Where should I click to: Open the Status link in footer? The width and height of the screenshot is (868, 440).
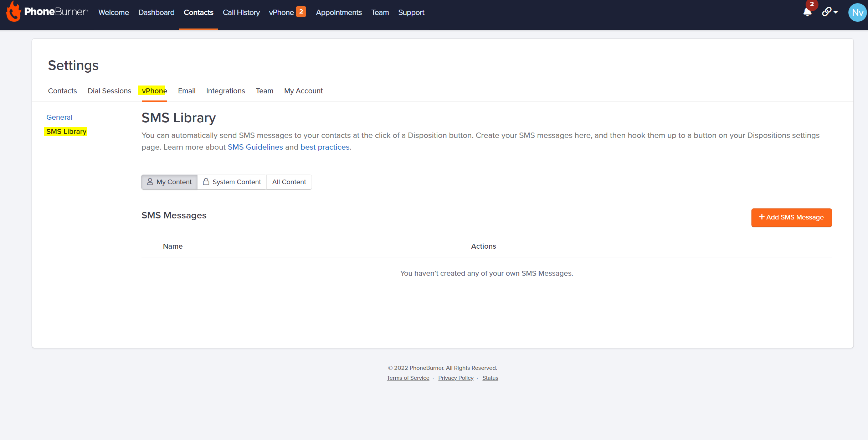pos(490,378)
